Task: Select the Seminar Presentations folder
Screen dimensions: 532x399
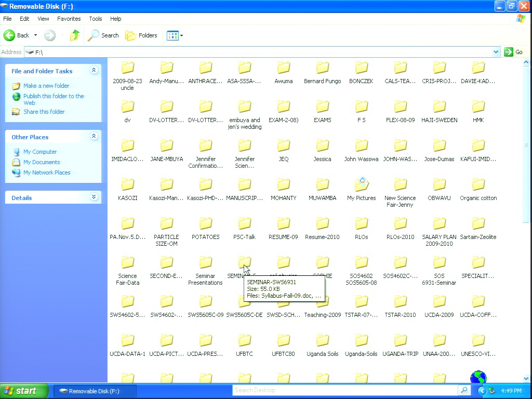Action: 206,271
